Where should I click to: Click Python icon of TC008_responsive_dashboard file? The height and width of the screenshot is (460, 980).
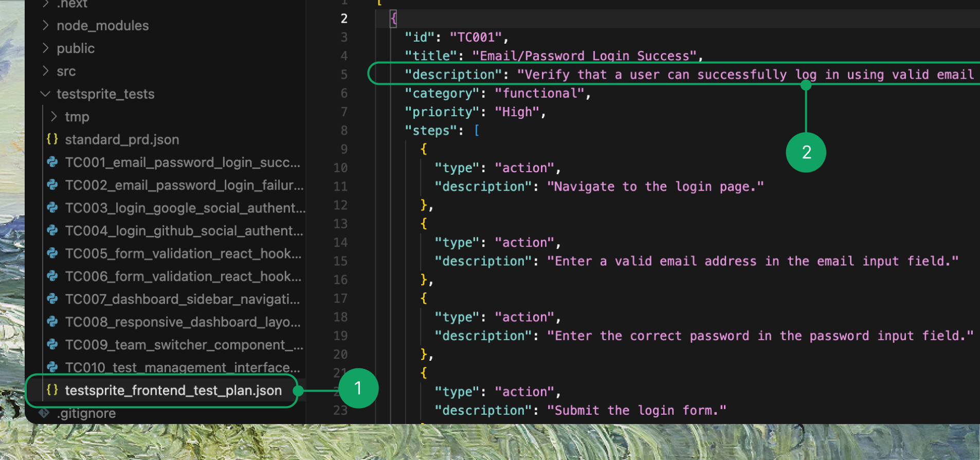coord(52,321)
